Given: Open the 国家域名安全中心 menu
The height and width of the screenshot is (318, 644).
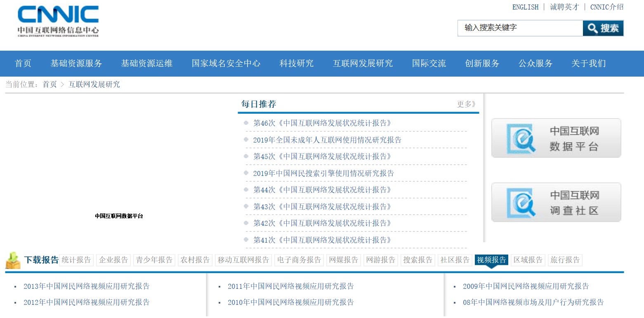Looking at the screenshot, I should pyautogui.click(x=226, y=63).
